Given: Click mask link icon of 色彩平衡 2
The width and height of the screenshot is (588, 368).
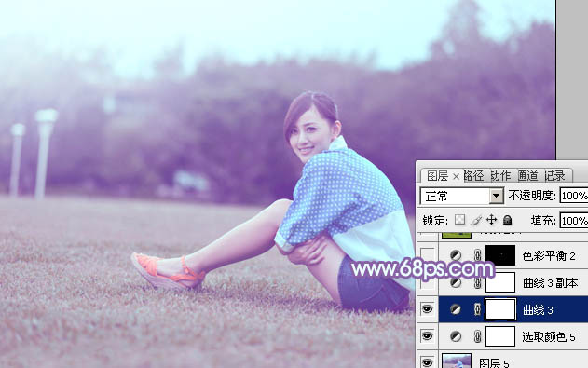Looking at the screenshot, I should click(477, 255).
